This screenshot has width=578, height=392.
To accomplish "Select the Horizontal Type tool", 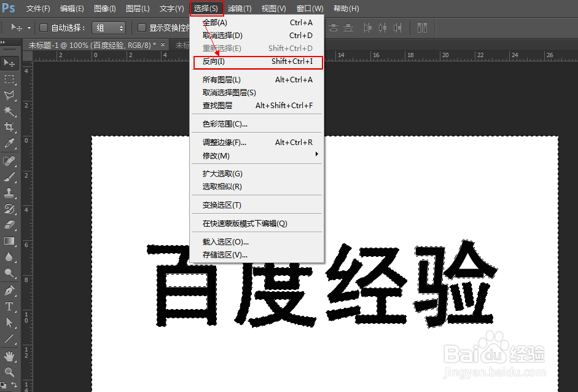I will (x=9, y=307).
